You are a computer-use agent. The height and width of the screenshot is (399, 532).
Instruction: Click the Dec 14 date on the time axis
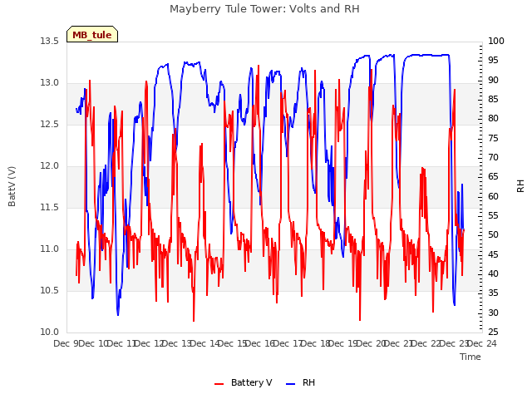pos(205,344)
